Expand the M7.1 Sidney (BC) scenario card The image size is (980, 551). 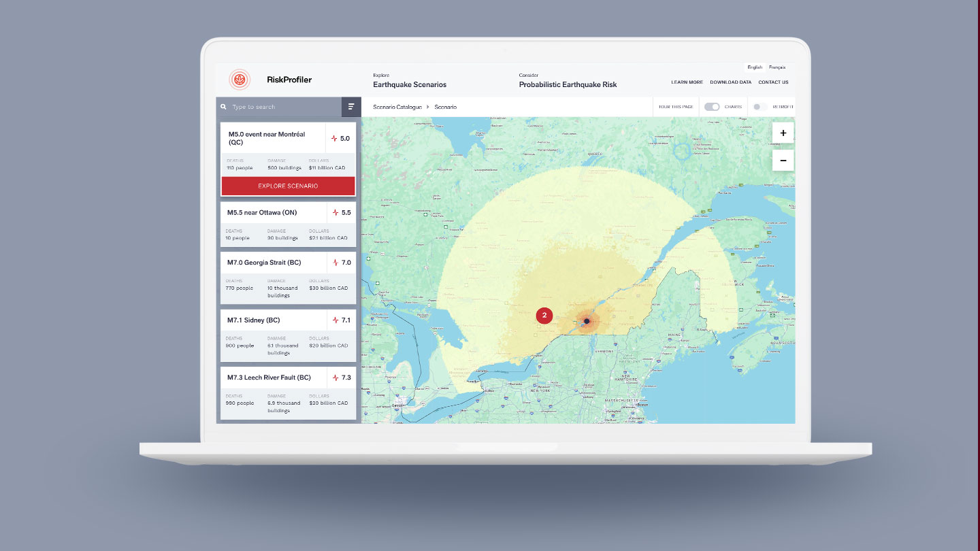[x=272, y=320]
